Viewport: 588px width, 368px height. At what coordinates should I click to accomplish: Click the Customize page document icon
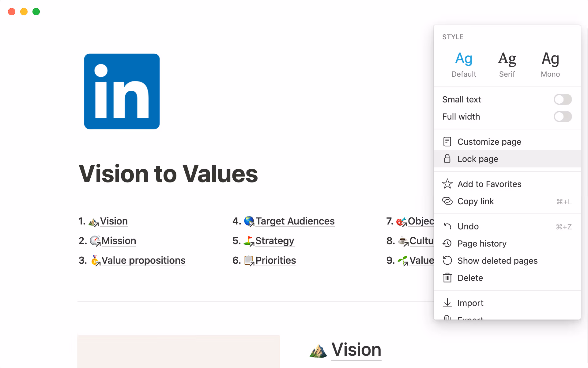pyautogui.click(x=447, y=142)
